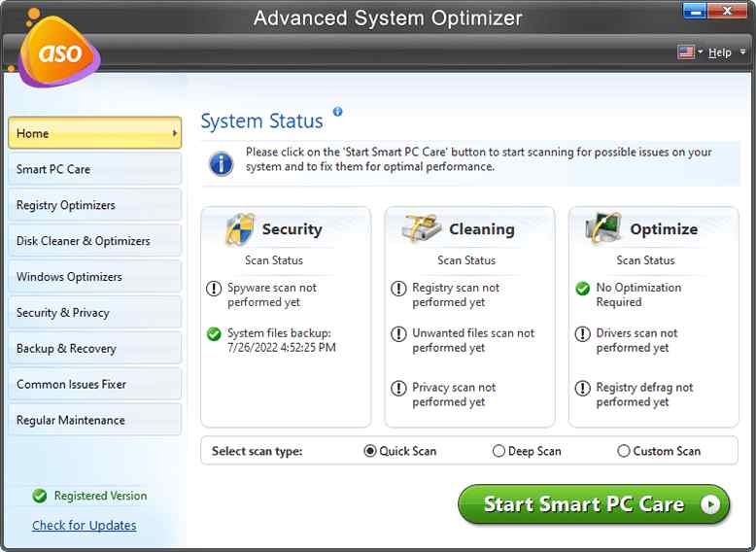Open Security & Privacy section
Image resolution: width=756 pixels, height=552 pixels.
click(95, 312)
